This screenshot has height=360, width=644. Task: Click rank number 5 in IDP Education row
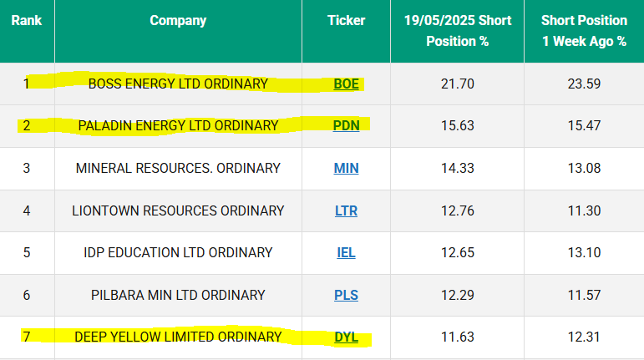pyautogui.click(x=26, y=252)
